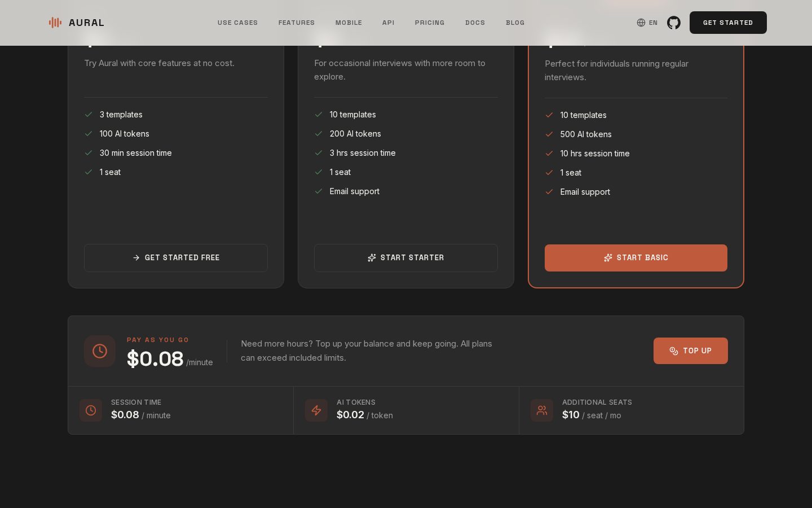Open the Use Cases menu item
This screenshot has width=812, height=508.
pos(237,23)
